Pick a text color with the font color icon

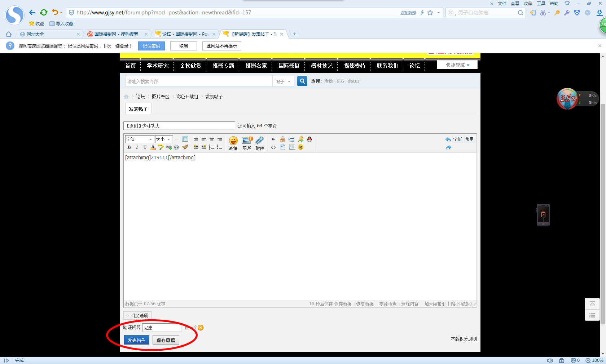153,147
